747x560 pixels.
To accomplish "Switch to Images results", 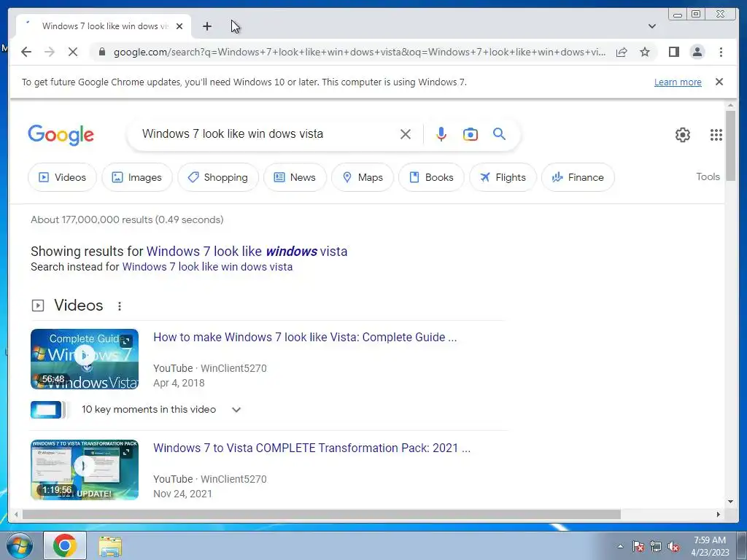I will click(136, 177).
